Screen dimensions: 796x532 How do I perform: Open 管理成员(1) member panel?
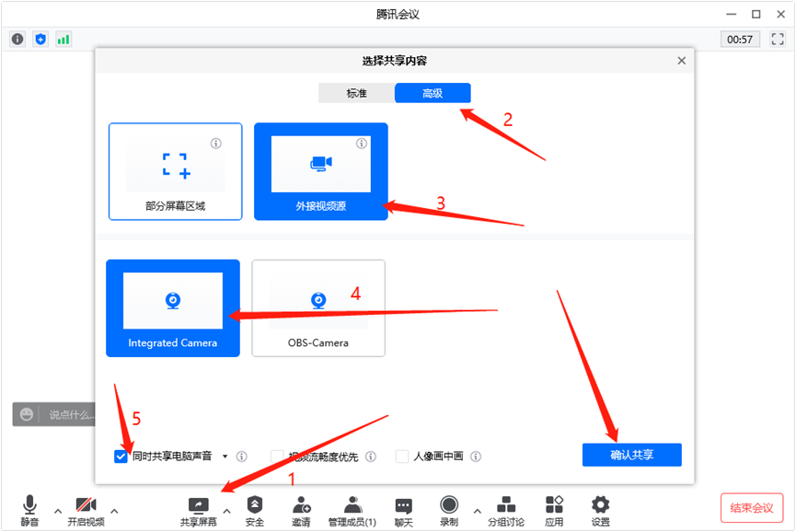[352, 511]
